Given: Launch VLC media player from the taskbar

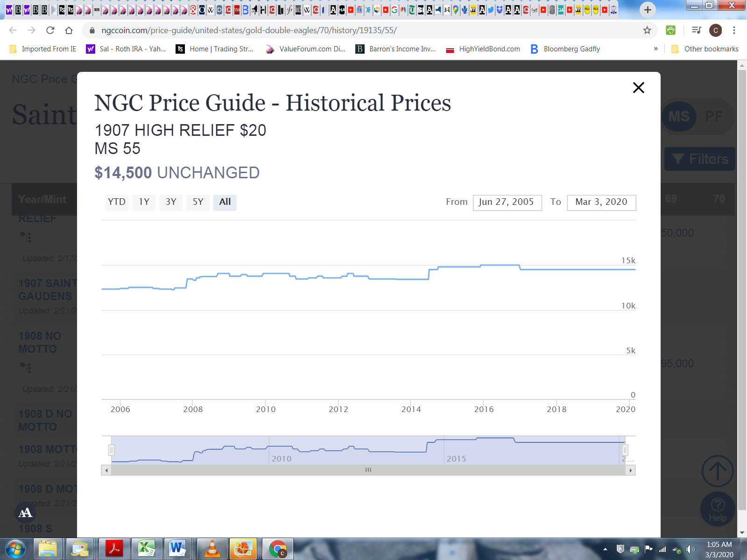Looking at the screenshot, I should 212,548.
